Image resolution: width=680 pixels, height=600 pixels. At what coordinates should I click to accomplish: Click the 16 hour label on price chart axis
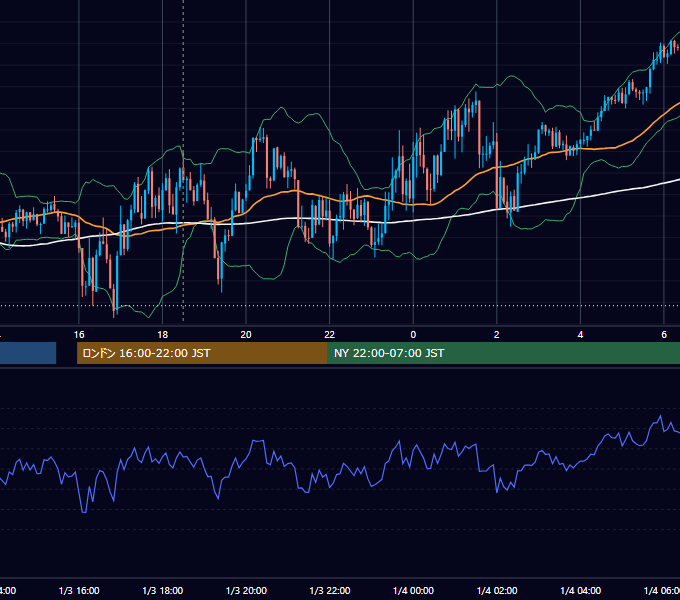(79, 334)
